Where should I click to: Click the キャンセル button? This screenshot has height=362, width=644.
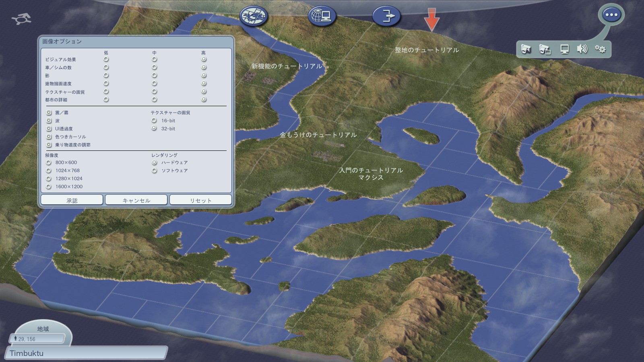136,200
